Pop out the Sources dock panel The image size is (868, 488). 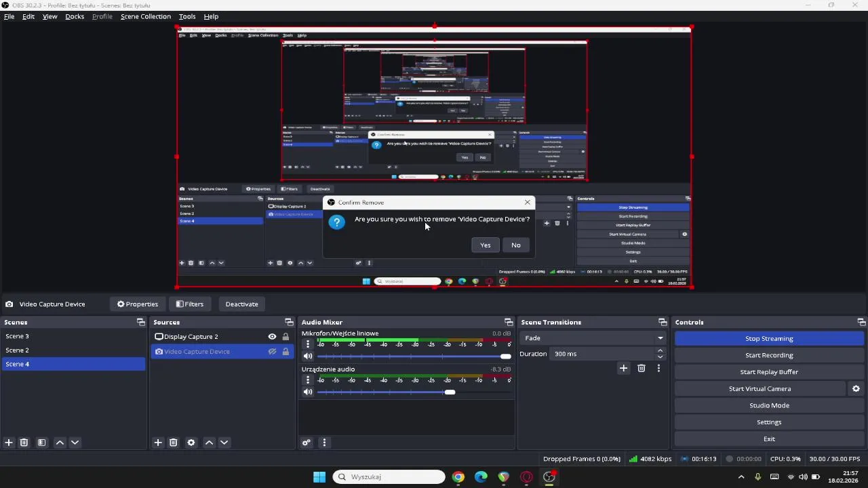point(289,323)
